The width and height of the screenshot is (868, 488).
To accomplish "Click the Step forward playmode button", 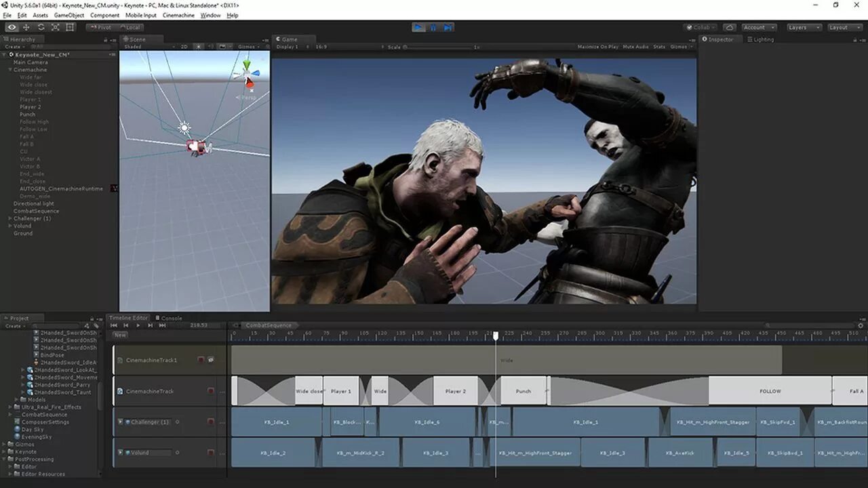I will pyautogui.click(x=448, y=27).
